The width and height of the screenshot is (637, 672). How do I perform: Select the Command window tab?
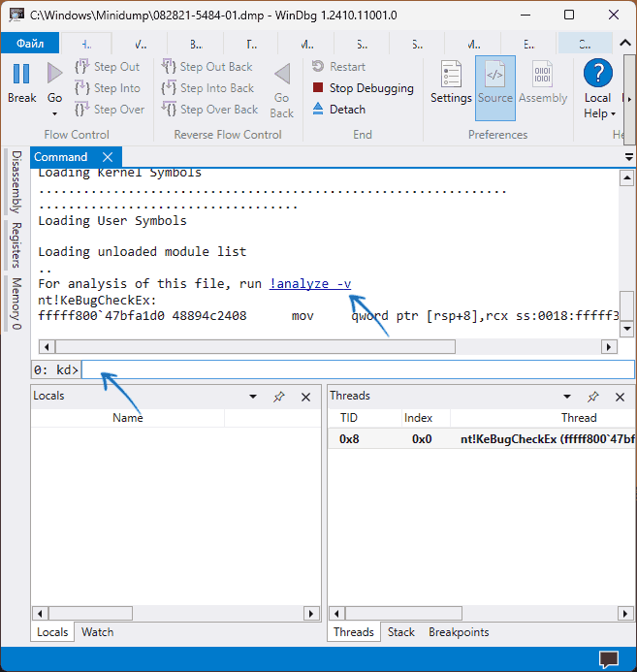pos(61,157)
